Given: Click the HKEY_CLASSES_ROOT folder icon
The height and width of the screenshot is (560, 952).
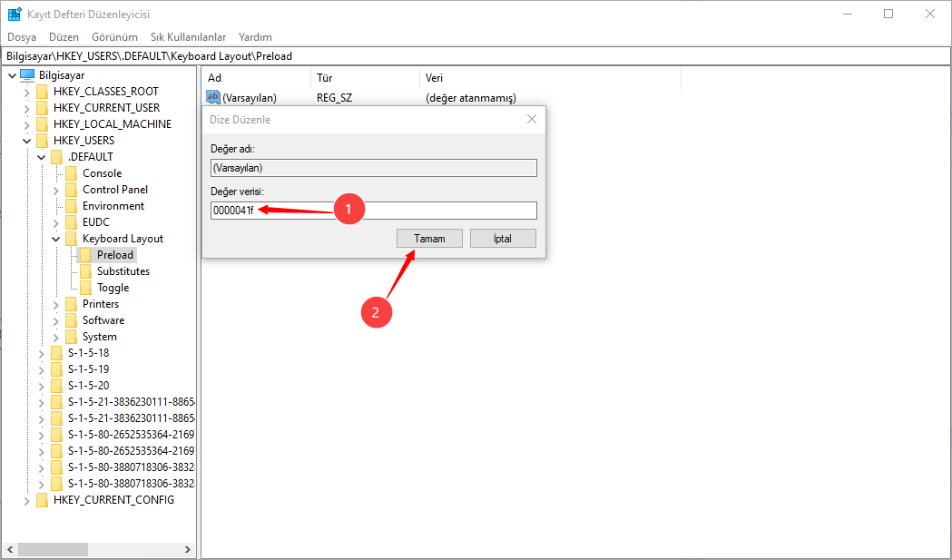Looking at the screenshot, I should click(42, 92).
